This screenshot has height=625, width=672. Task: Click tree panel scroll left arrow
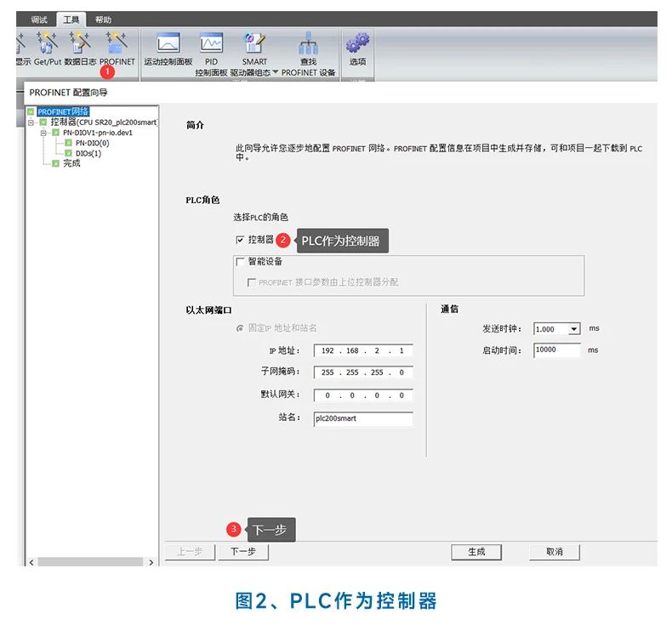31,562
